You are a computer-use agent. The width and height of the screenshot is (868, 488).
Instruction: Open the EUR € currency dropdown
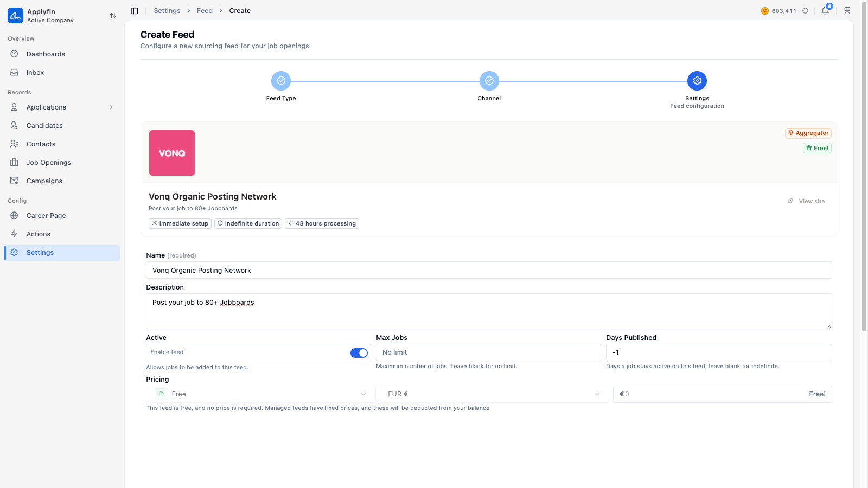point(494,394)
